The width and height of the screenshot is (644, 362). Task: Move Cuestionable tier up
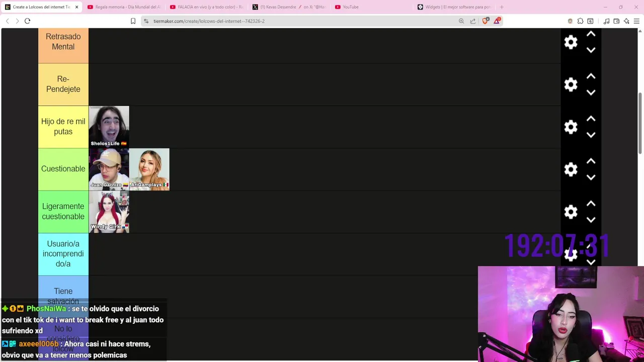[x=591, y=161]
